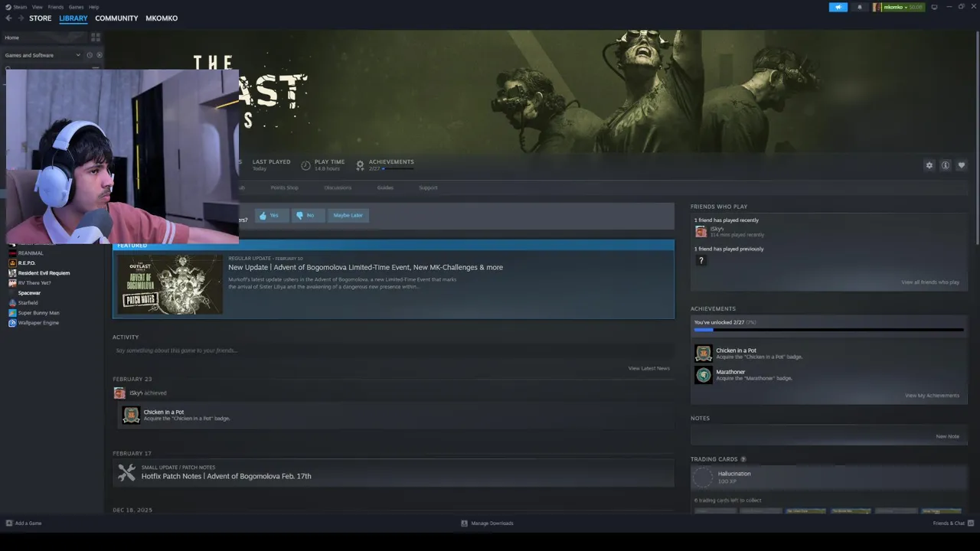The width and height of the screenshot is (980, 551).
Task: Open the Advent of Bogomolova patch notes thumbnail
Action: click(x=169, y=284)
